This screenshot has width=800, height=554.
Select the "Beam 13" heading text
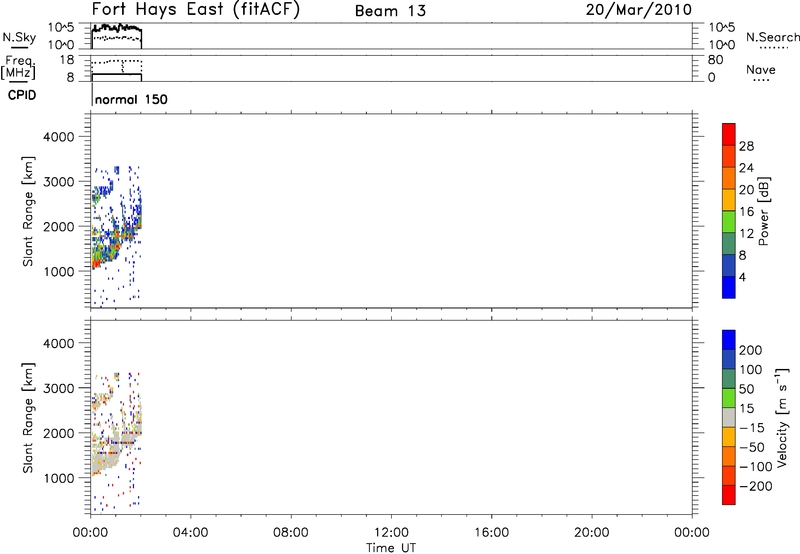point(390,11)
